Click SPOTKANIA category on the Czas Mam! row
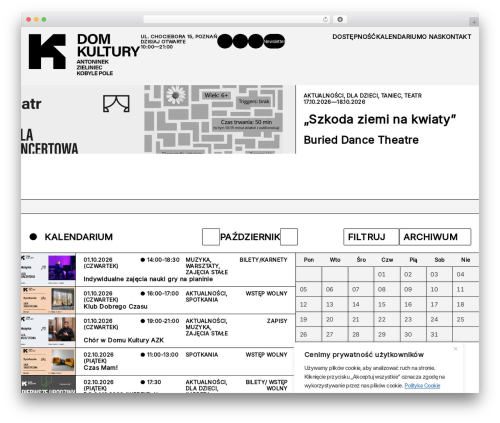 [202, 355]
